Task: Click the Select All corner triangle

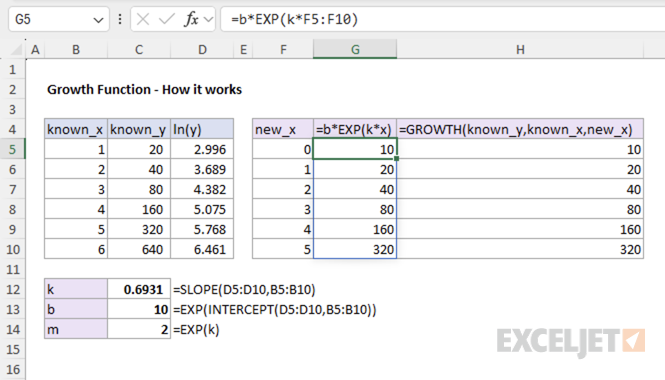Action: click(x=16, y=50)
